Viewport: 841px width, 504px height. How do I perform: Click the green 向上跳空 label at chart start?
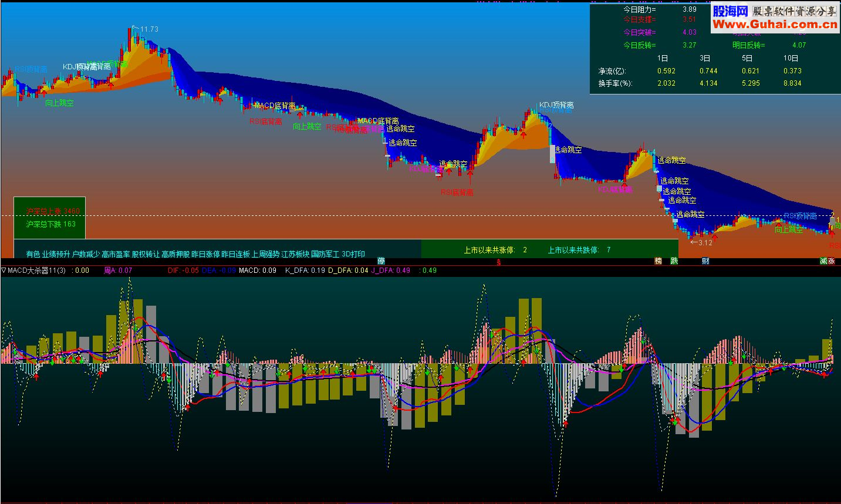pos(59,103)
